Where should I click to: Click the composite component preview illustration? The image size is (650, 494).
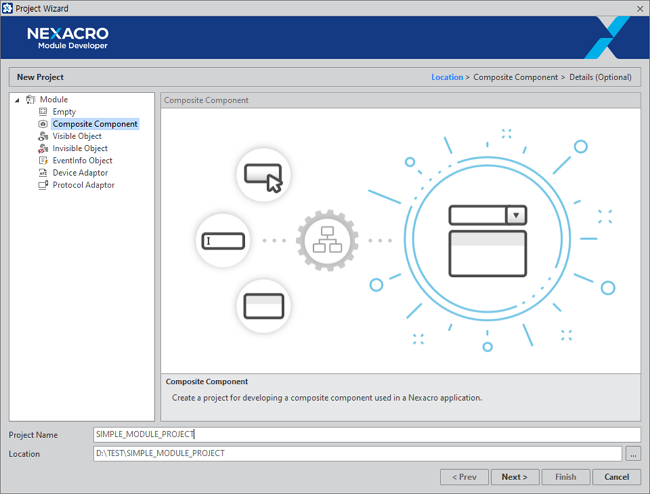400,240
